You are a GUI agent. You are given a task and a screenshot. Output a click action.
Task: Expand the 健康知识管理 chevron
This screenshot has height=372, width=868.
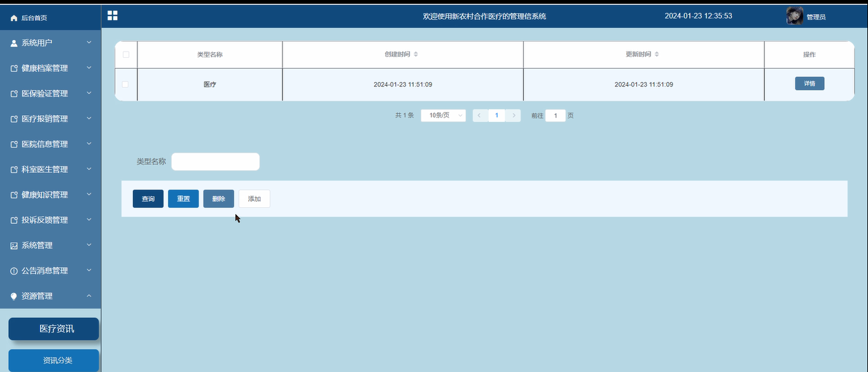coord(89,195)
